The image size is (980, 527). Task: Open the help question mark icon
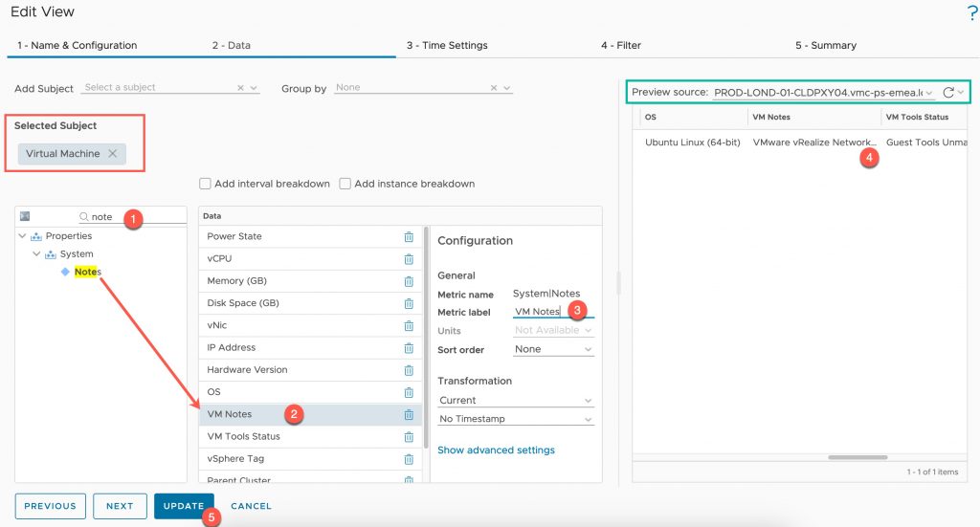coord(972,12)
